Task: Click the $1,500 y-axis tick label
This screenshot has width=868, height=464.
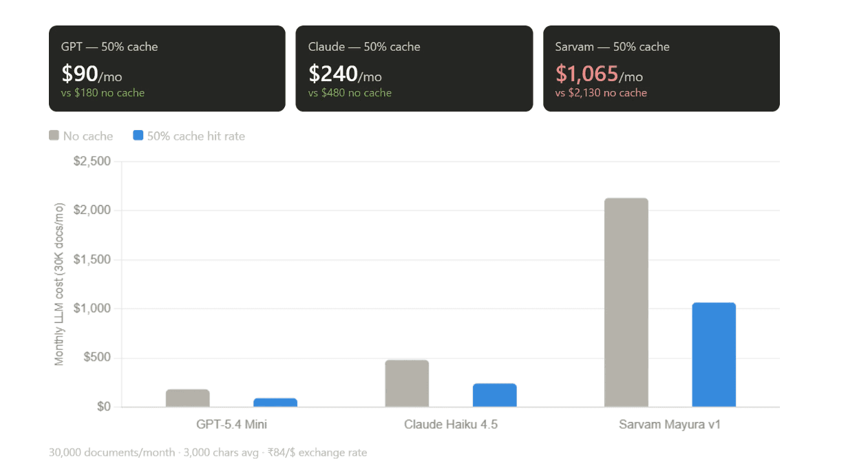Action: (92, 260)
